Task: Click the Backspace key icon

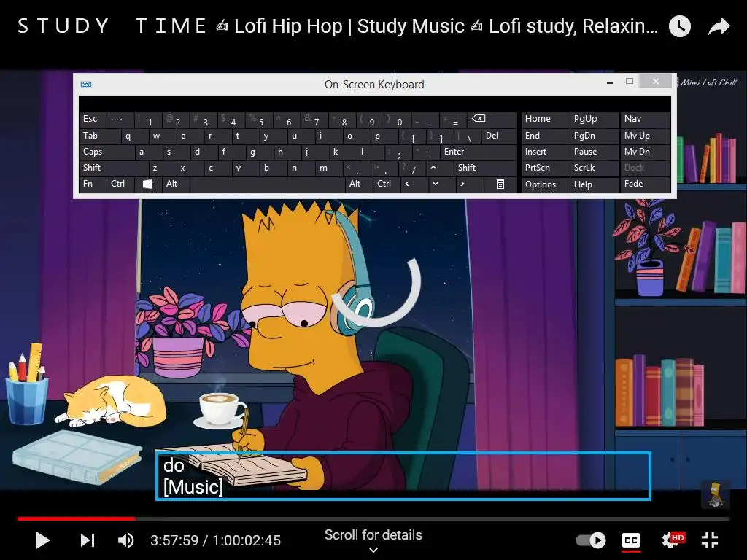Action: coord(492,120)
